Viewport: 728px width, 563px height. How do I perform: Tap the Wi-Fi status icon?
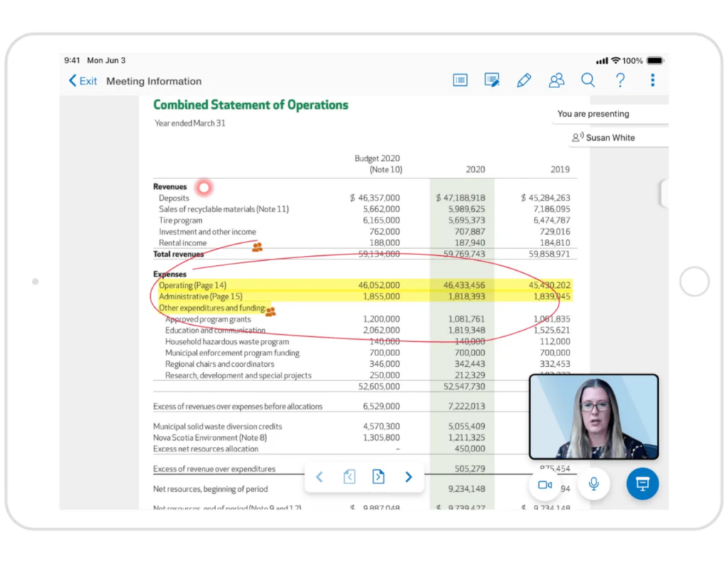[x=616, y=60]
